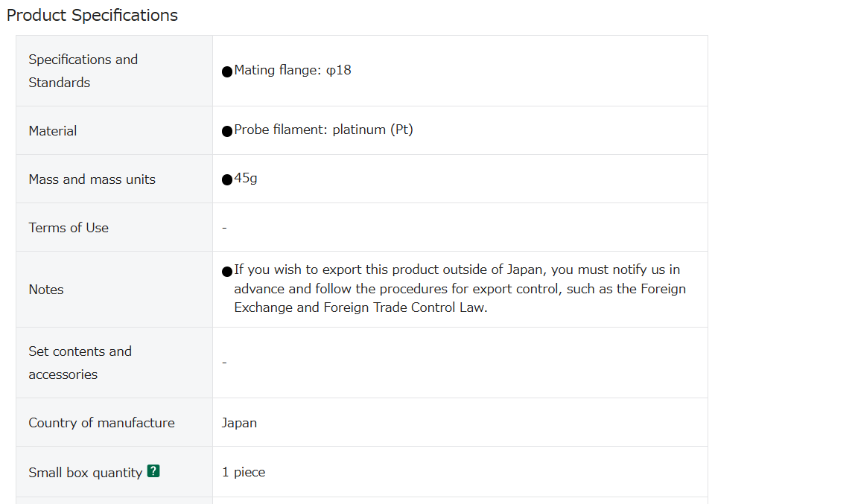Click the Probe filament platinum (Pt) text

tap(323, 130)
